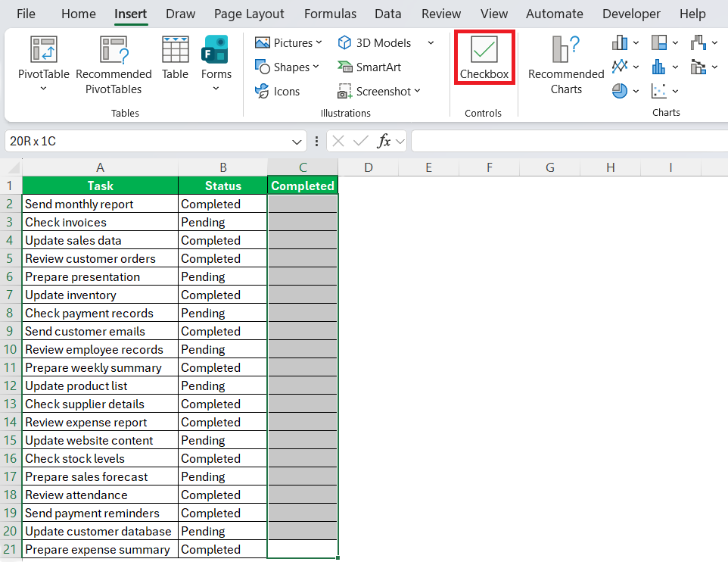
Task: Switch to the Draw tab
Action: [x=181, y=14]
